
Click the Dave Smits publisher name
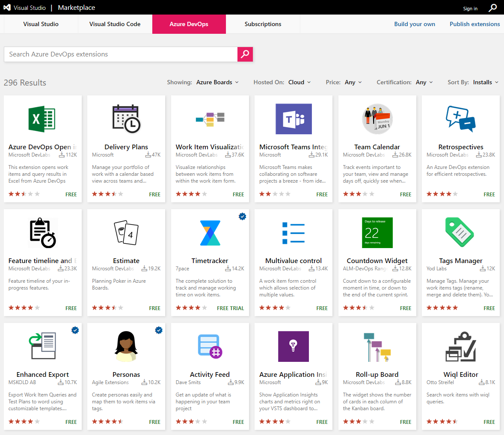click(x=188, y=382)
